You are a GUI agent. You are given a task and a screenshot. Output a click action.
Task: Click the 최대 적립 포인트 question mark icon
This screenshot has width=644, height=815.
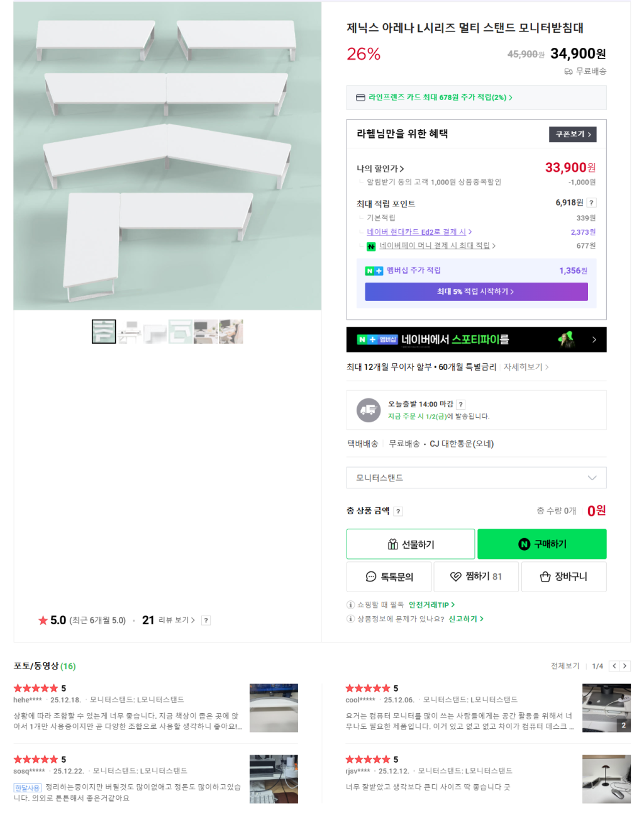click(x=592, y=203)
